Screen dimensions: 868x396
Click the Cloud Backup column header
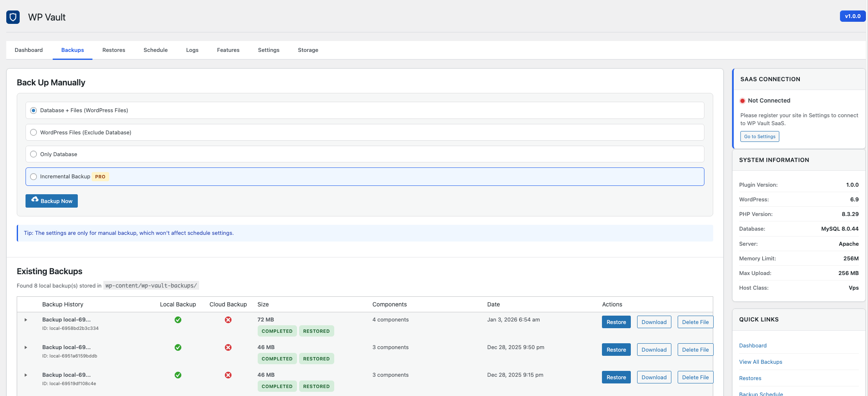pyautogui.click(x=228, y=305)
